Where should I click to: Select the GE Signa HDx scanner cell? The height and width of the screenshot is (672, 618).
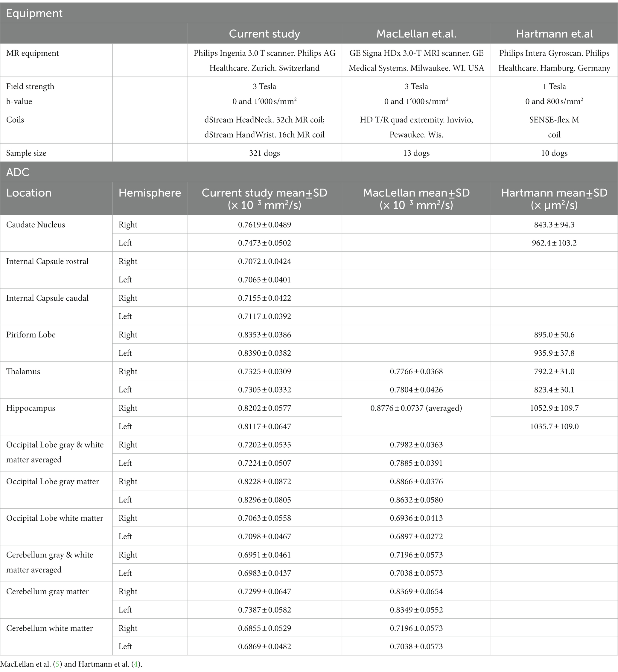point(416,60)
